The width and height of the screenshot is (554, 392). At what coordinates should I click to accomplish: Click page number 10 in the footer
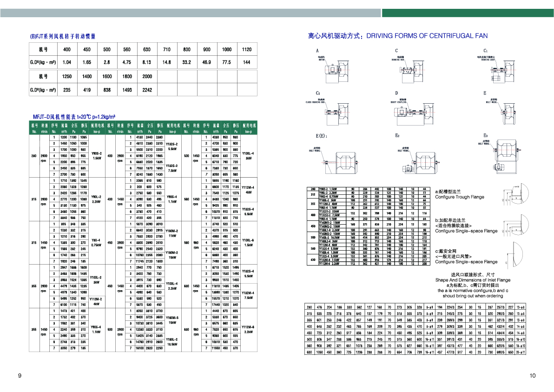pyautogui.click(x=533, y=376)
